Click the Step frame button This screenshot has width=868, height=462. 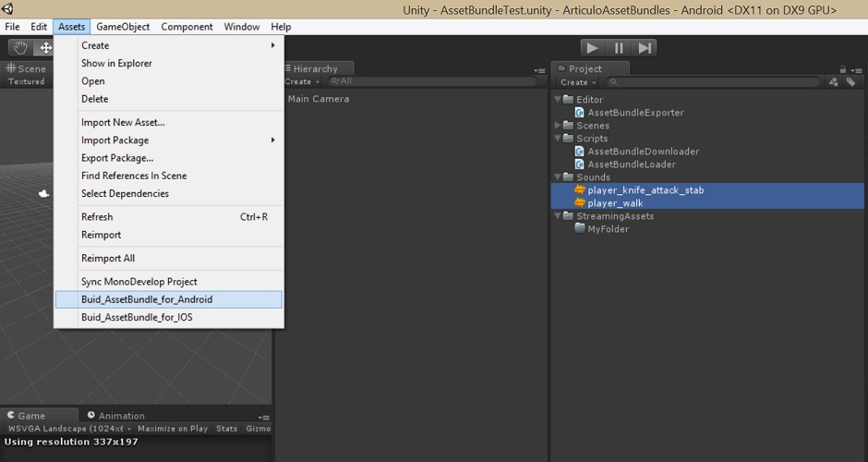pyautogui.click(x=645, y=48)
